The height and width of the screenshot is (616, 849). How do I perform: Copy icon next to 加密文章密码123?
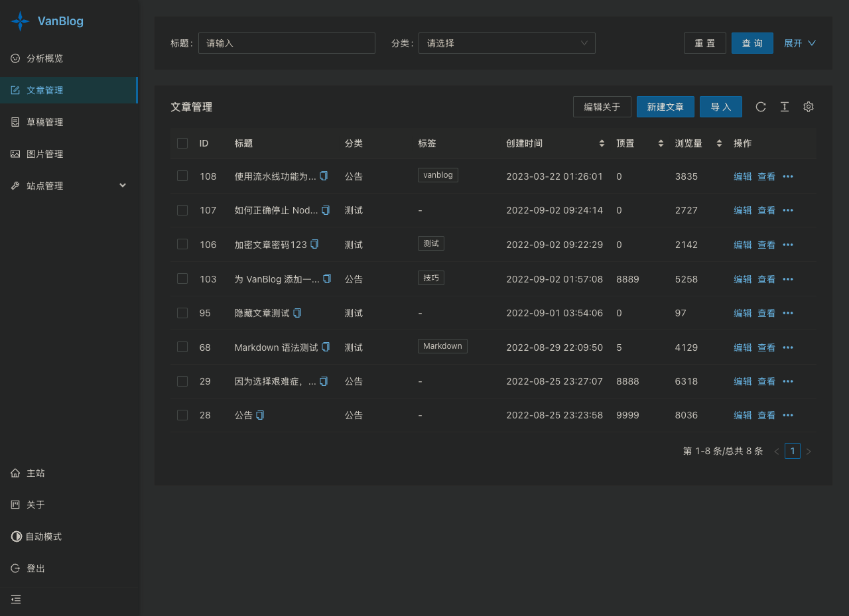pyautogui.click(x=314, y=244)
